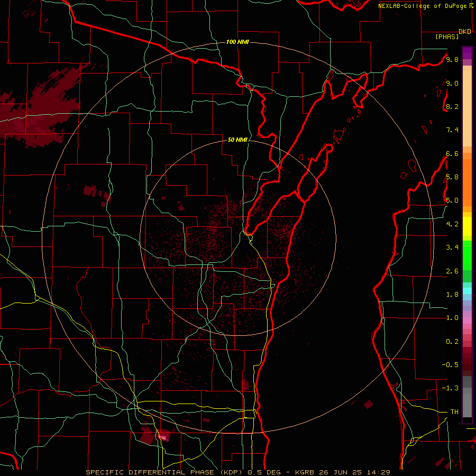Click the 100 NMI range ring label

tap(237, 42)
